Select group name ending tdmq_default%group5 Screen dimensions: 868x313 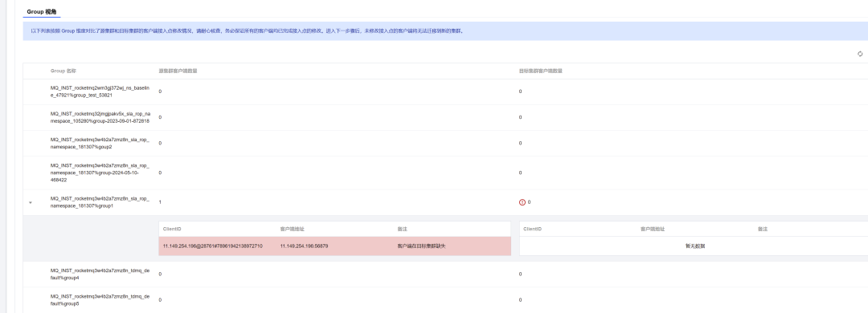tap(100, 299)
